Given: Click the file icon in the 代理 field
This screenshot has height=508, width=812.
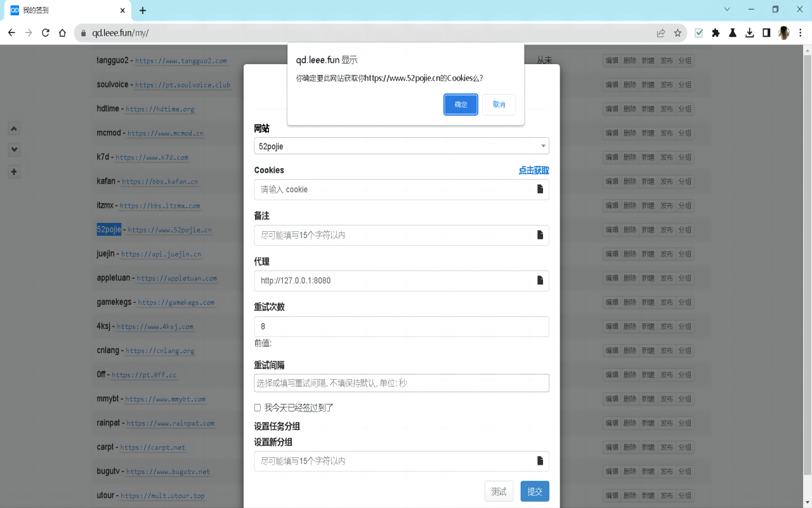Looking at the screenshot, I should tap(540, 281).
